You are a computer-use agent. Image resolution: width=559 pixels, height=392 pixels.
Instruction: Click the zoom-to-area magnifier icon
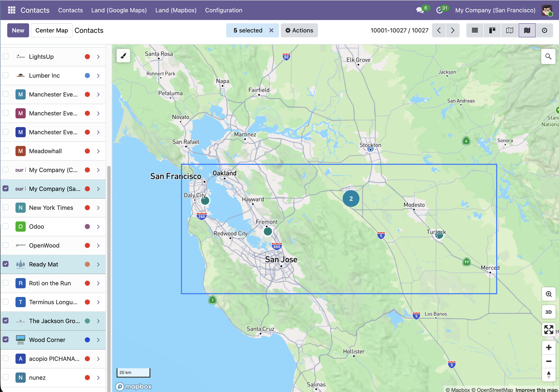[549, 294]
